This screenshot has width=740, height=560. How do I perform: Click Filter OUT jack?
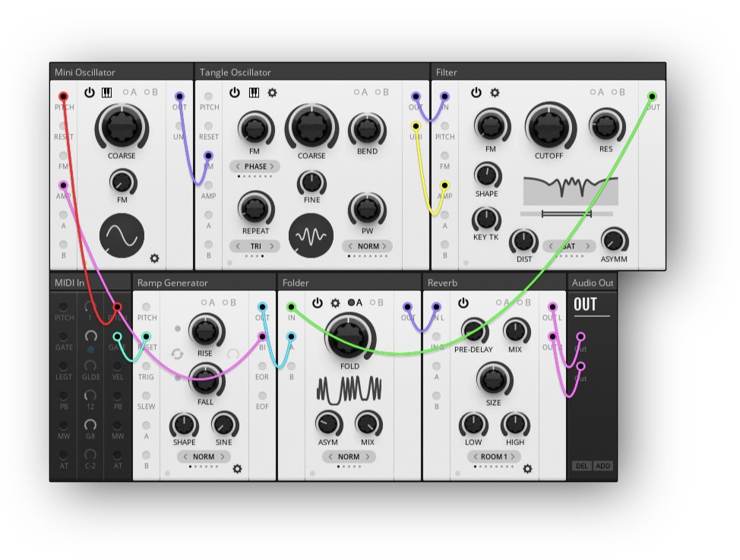click(x=652, y=96)
